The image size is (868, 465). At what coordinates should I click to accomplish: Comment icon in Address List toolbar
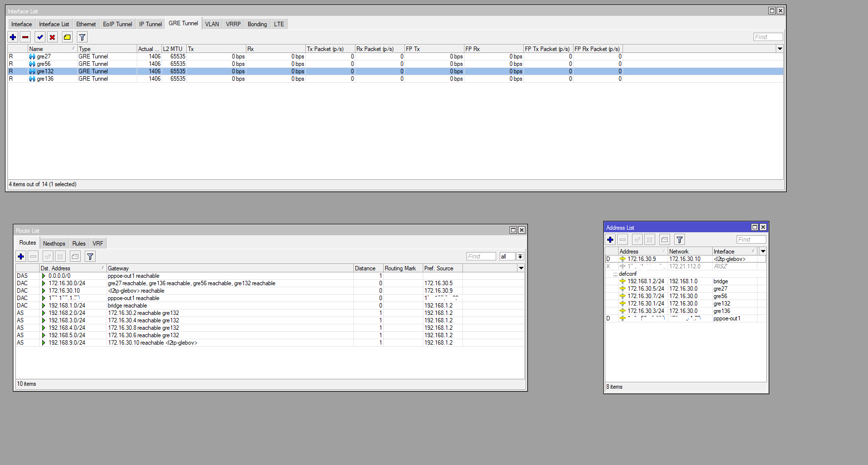click(x=665, y=240)
